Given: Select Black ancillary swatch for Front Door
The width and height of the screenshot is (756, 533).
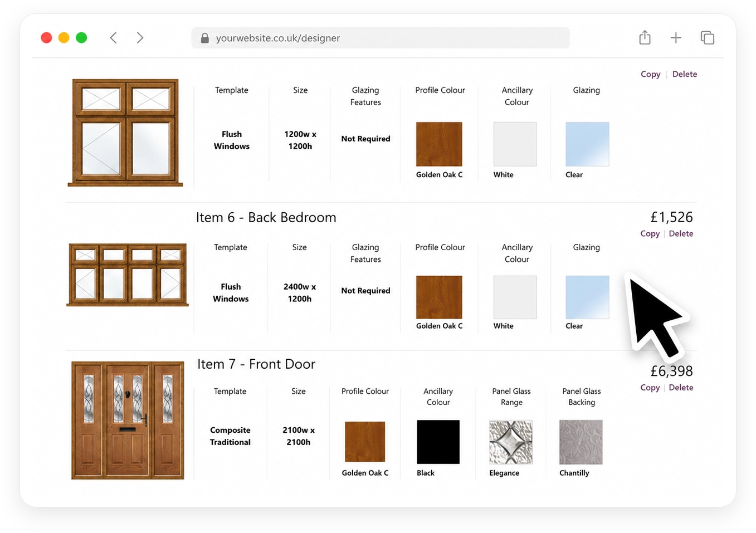Looking at the screenshot, I should (438, 442).
